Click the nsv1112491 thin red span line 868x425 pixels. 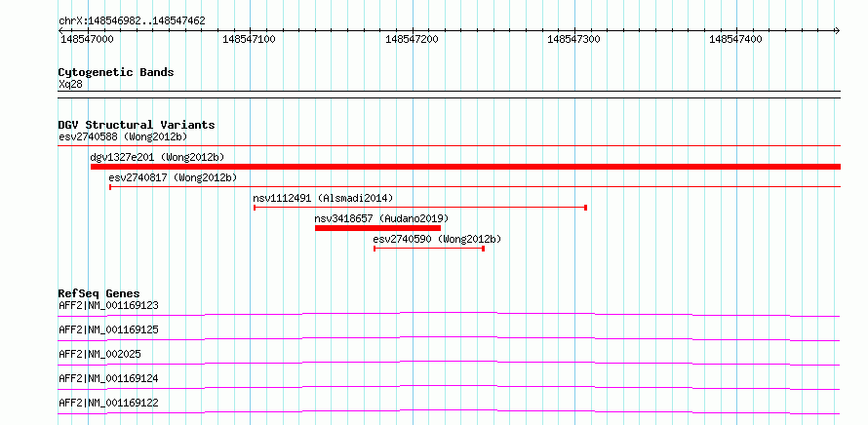(420, 208)
